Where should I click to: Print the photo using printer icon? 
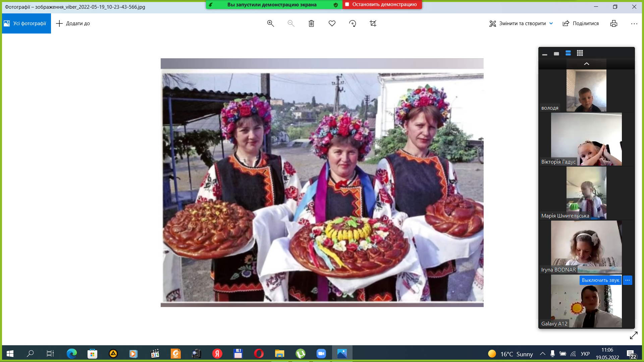point(614,23)
